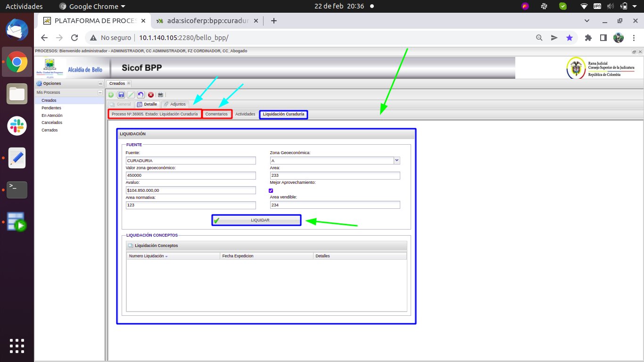Image resolution: width=644 pixels, height=362 pixels.
Task: Bookmark page with the Chrome star icon
Action: pyautogui.click(x=570, y=38)
